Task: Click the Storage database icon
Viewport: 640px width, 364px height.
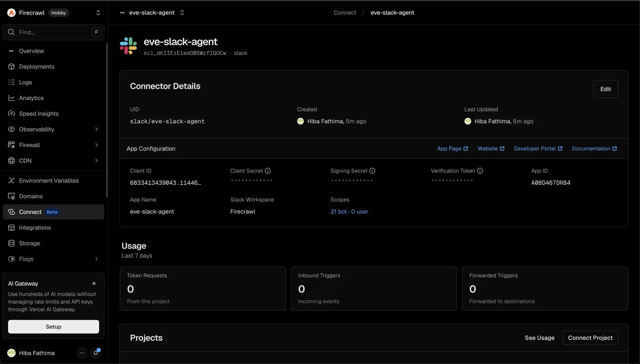Action: [11, 243]
